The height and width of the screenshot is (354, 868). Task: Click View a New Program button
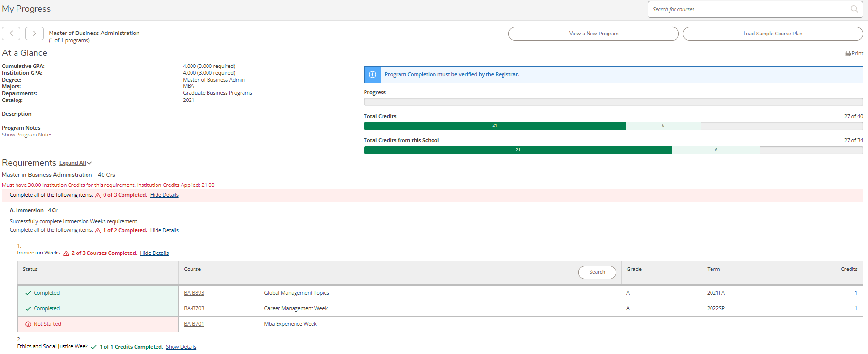click(593, 34)
